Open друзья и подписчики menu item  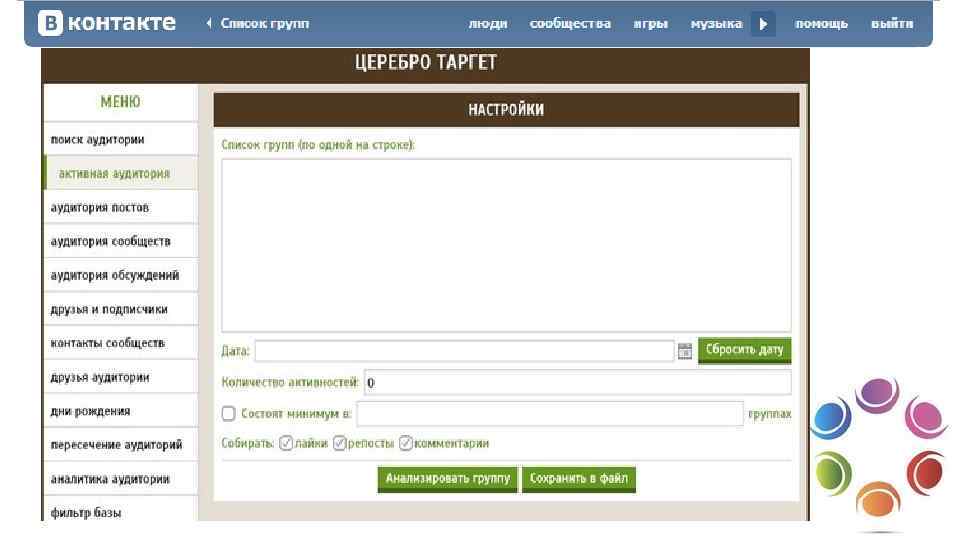coord(121,309)
